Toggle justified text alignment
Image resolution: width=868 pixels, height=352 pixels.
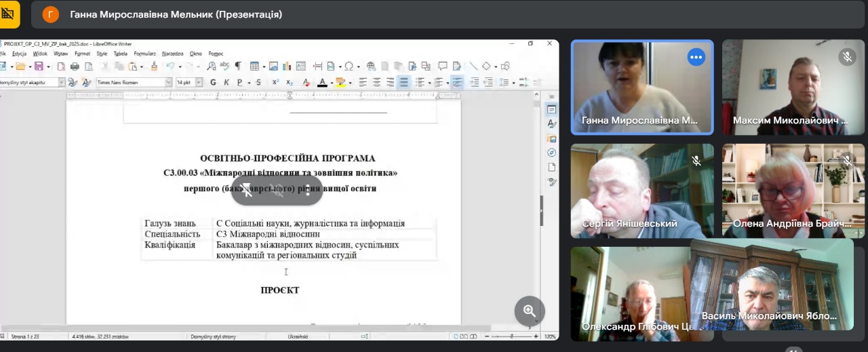pos(403,82)
